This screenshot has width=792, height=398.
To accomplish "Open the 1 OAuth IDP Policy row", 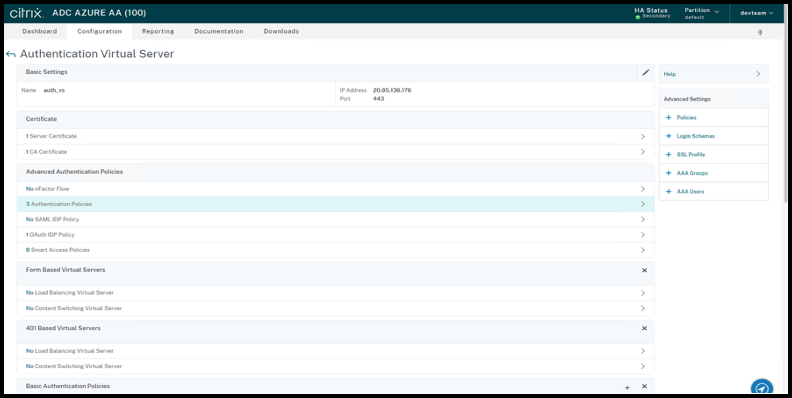I will (x=335, y=235).
